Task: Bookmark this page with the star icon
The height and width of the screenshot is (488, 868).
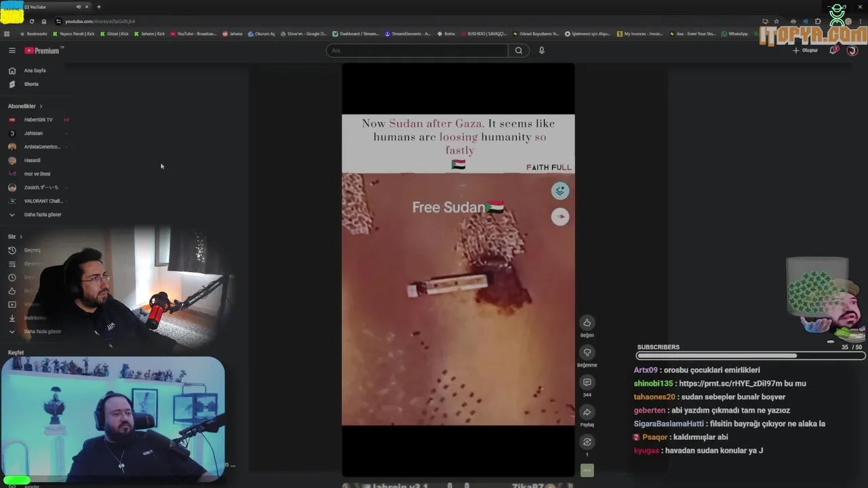Action: point(777,22)
